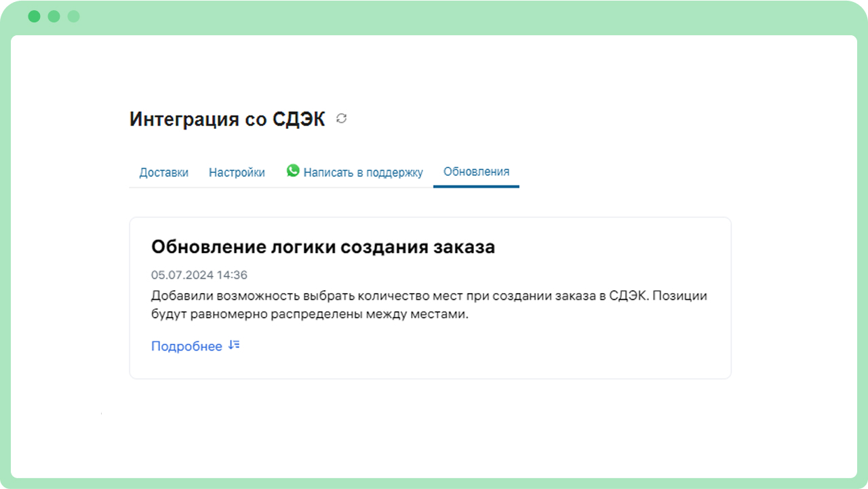Viewport: 868px width, 489px height.
Task: Click the update description starting with Добавили возможность
Action: pyautogui.click(x=429, y=306)
